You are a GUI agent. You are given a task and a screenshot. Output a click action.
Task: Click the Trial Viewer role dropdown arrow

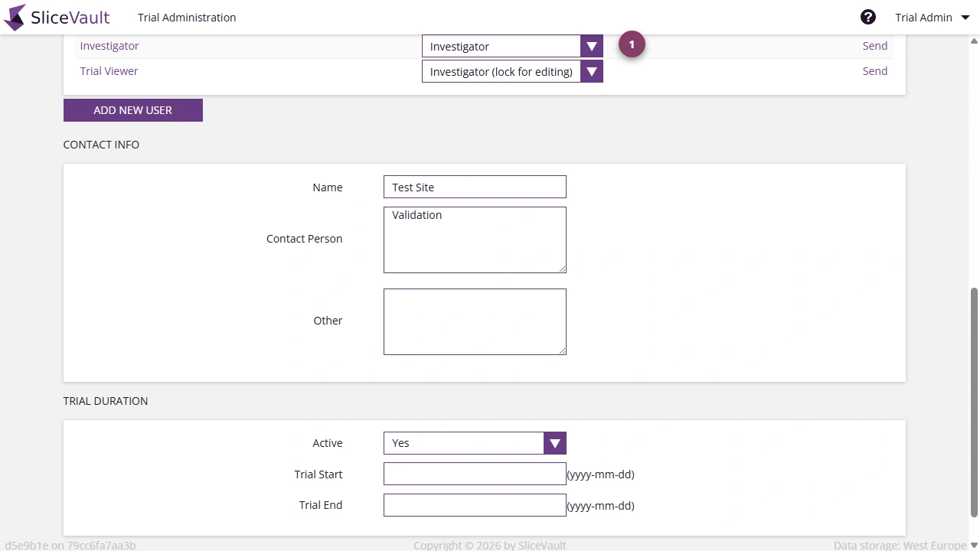(591, 71)
